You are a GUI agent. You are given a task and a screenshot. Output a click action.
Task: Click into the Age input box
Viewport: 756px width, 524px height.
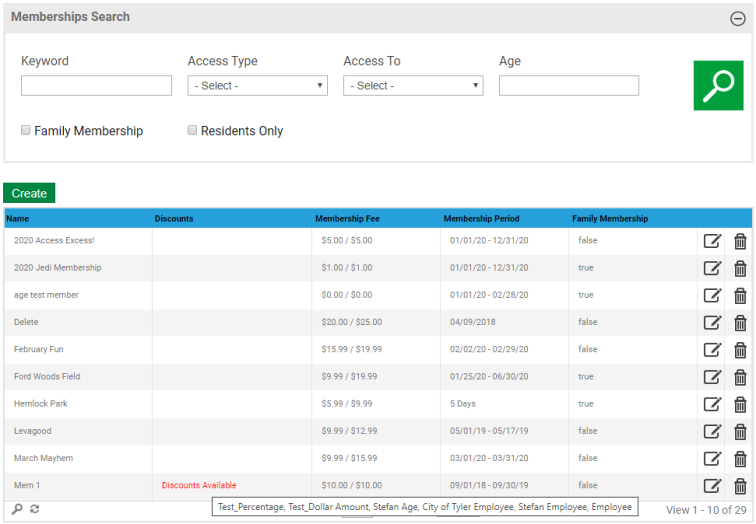pyautogui.click(x=568, y=86)
